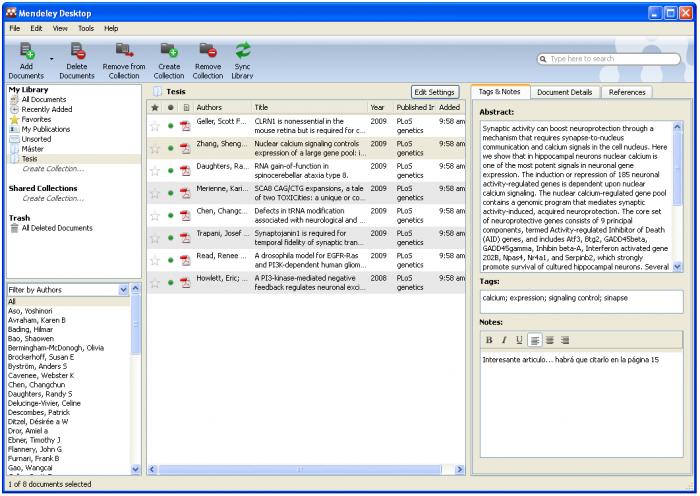Open the File menu
This screenshot has width=700, height=496.
15,28
